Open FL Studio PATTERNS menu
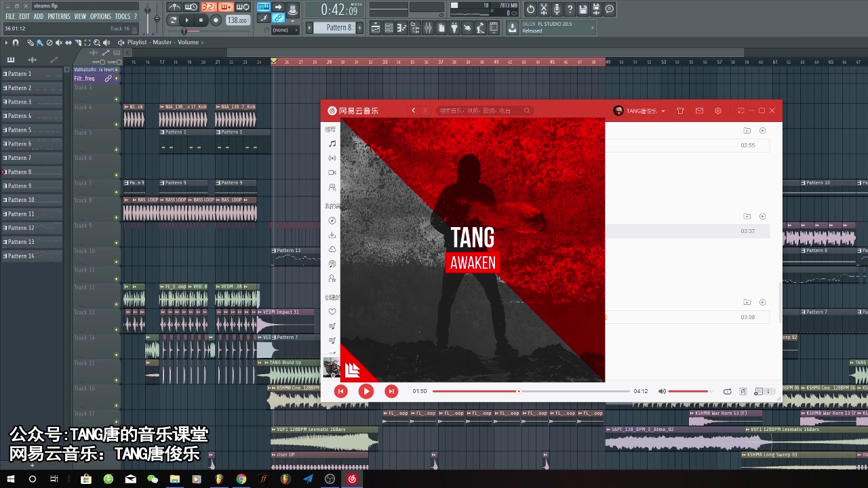 pos(59,16)
